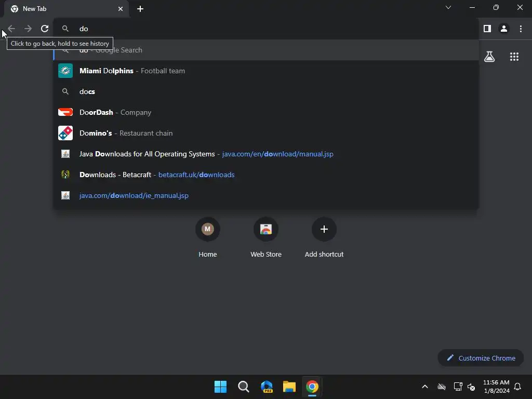Screen dimensions: 532x399
Task: Open the notification bell icon
Action: 517,387
